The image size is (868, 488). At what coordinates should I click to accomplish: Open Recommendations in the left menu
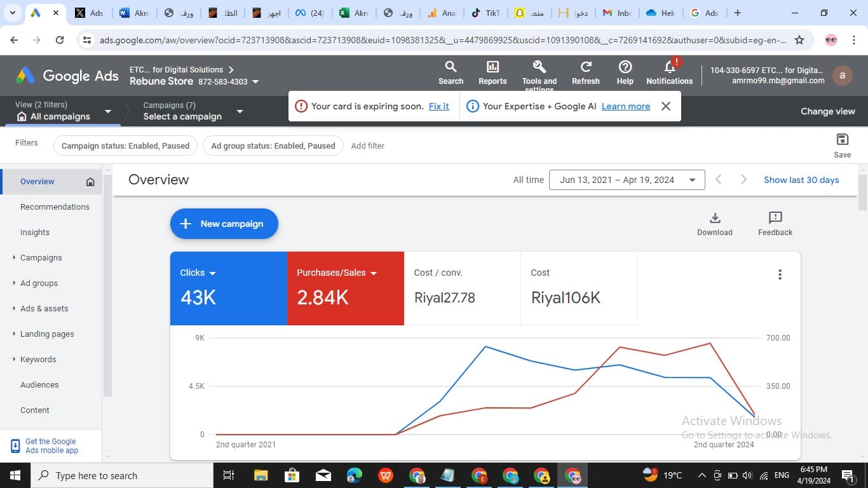click(x=55, y=207)
